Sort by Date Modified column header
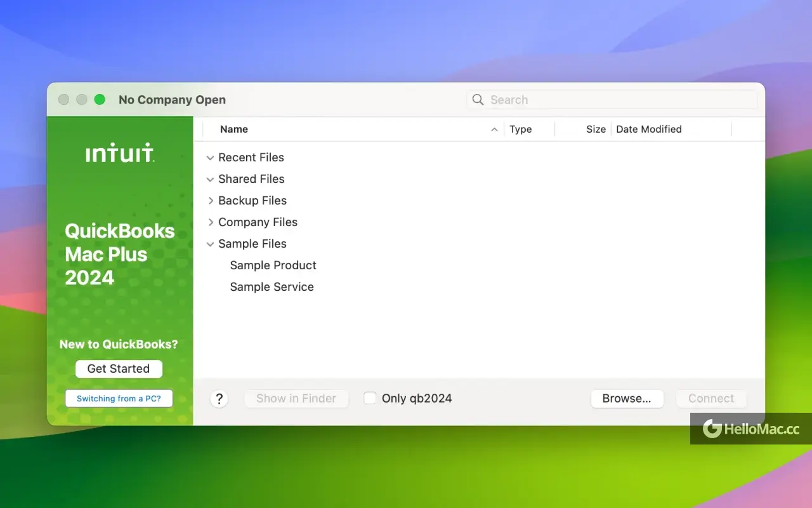The image size is (812, 508). coord(649,129)
